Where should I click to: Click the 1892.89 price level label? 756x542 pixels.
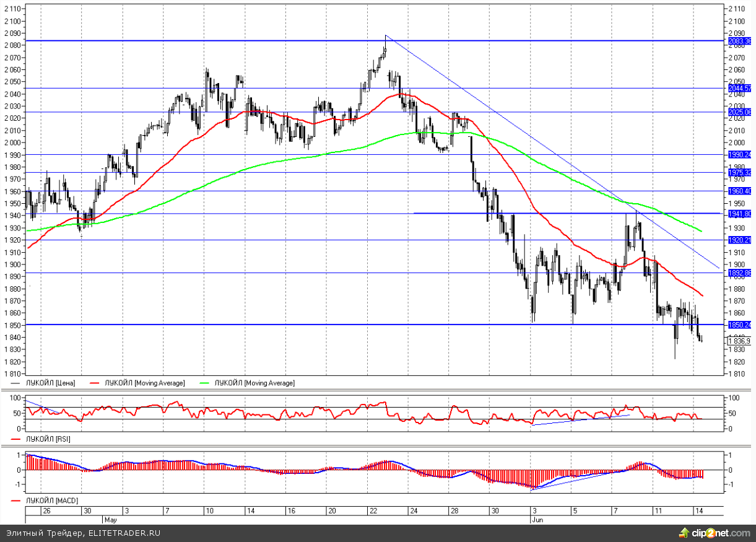point(739,273)
